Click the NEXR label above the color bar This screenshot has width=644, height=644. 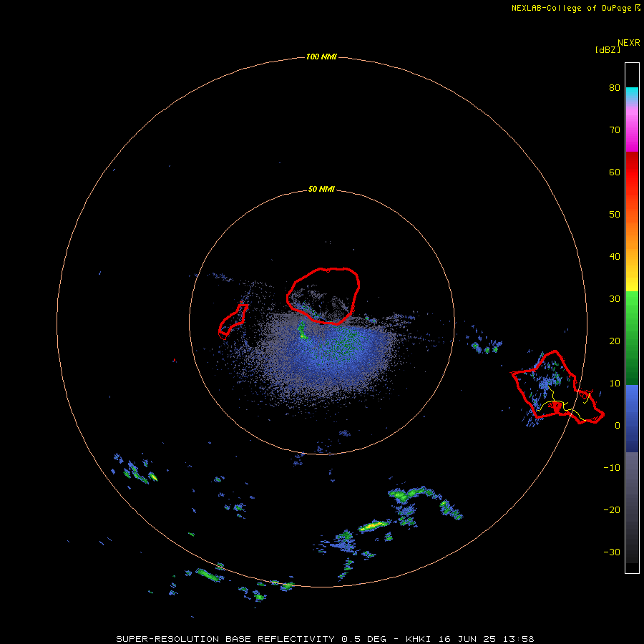point(629,43)
